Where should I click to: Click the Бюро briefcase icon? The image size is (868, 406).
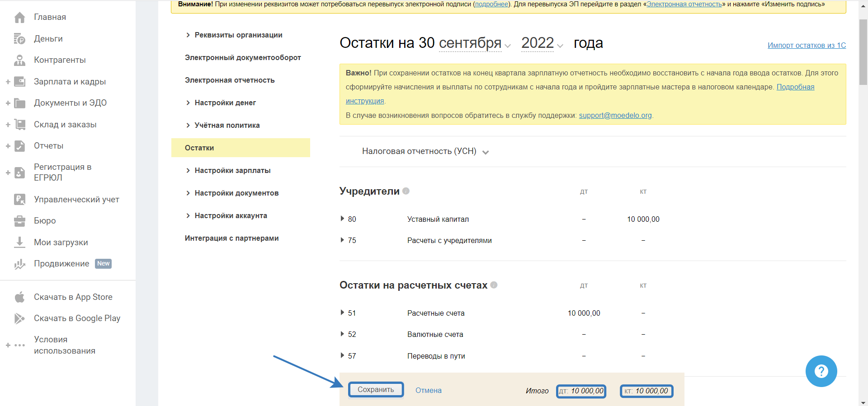coord(19,221)
